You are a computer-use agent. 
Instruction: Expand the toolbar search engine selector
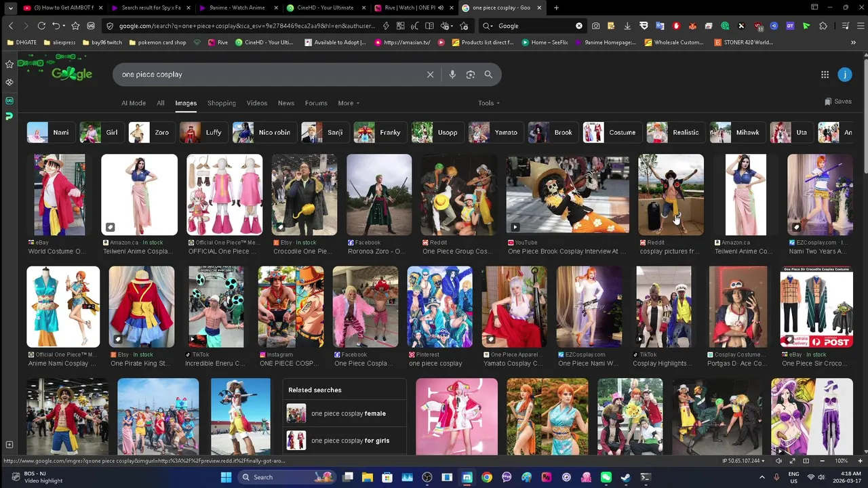488,26
